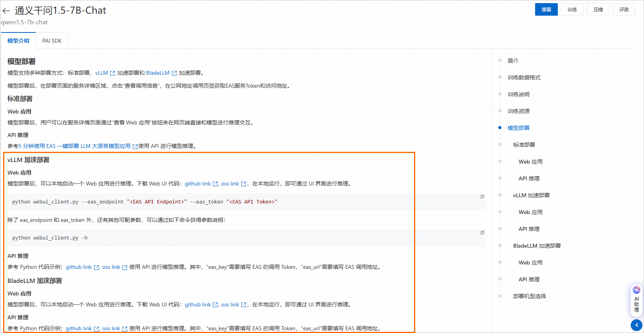Jump to BladeLLM 加速部署 in the outline
This screenshot has height=333, width=644.
(537, 246)
